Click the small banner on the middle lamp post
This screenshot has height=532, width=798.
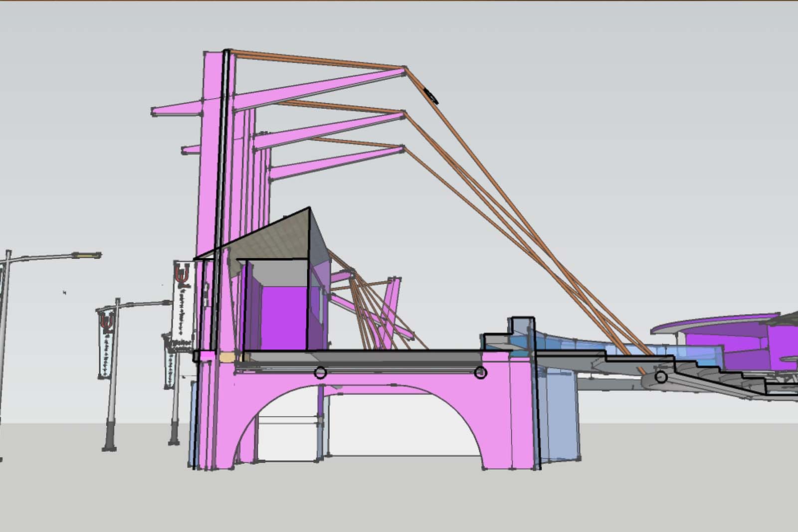pyautogui.click(x=106, y=344)
